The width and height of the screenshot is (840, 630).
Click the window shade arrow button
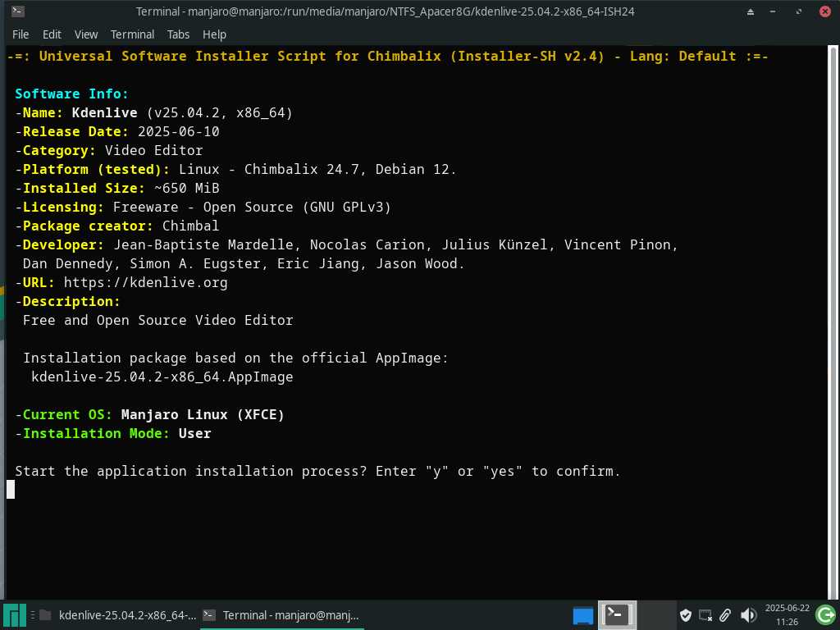coord(751,11)
